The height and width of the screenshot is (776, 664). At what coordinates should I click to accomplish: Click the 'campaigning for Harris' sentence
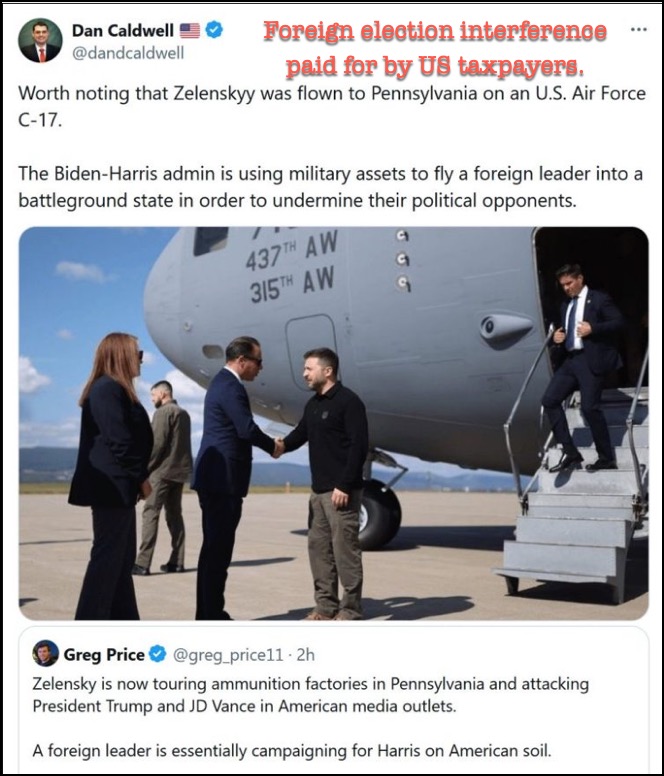point(292,751)
